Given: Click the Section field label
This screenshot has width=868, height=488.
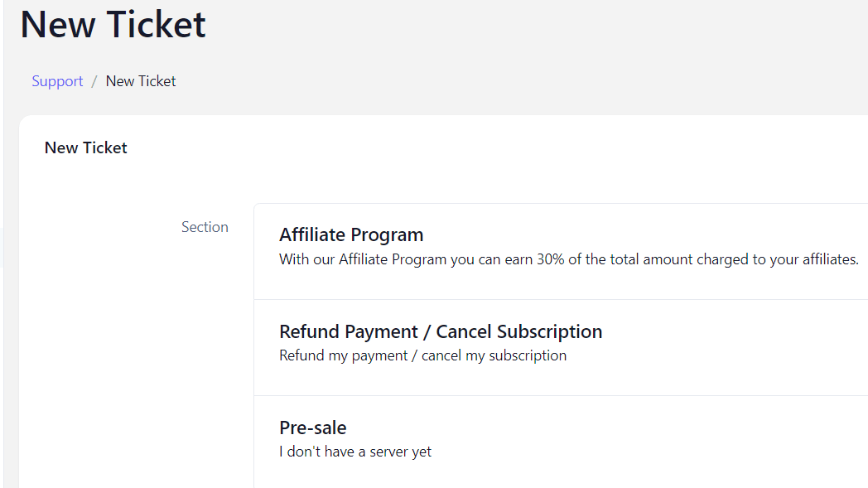Looking at the screenshot, I should tap(205, 226).
